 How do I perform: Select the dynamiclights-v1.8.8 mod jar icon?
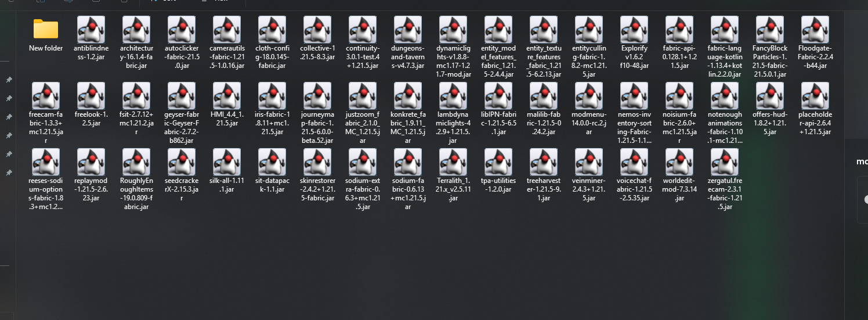(453, 30)
